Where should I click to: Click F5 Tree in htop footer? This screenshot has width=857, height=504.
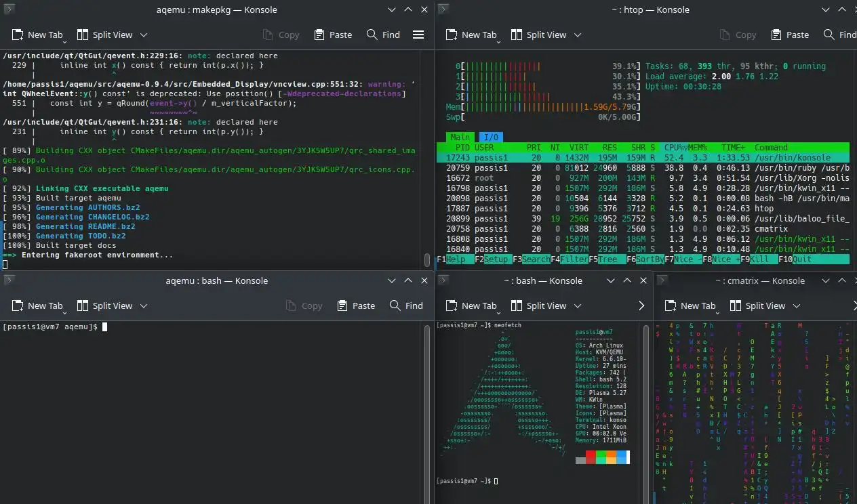click(607, 259)
